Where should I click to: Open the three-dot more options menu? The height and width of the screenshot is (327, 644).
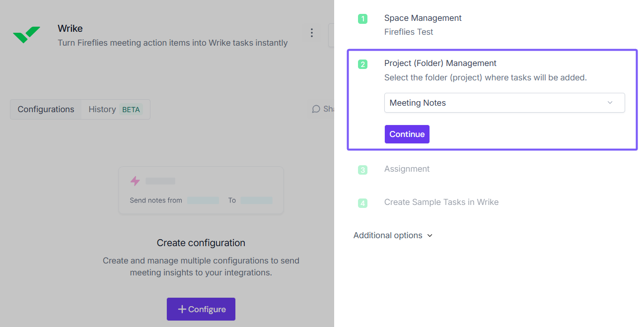312,33
